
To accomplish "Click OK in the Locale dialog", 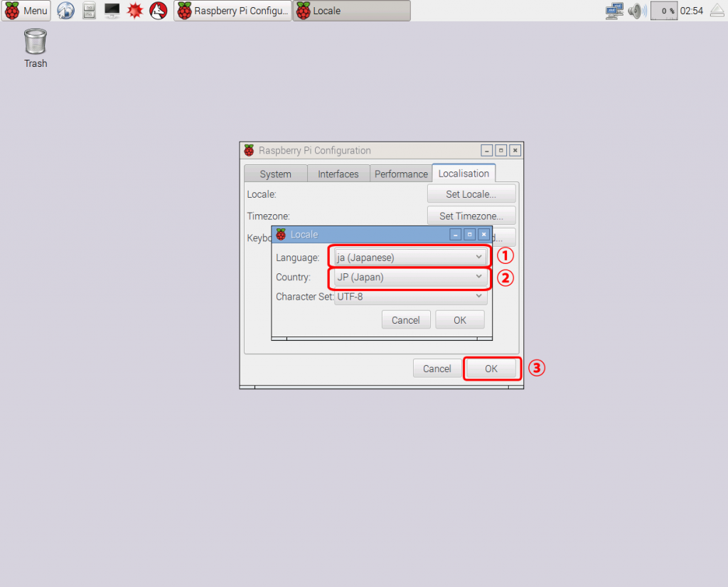I will click(460, 320).
